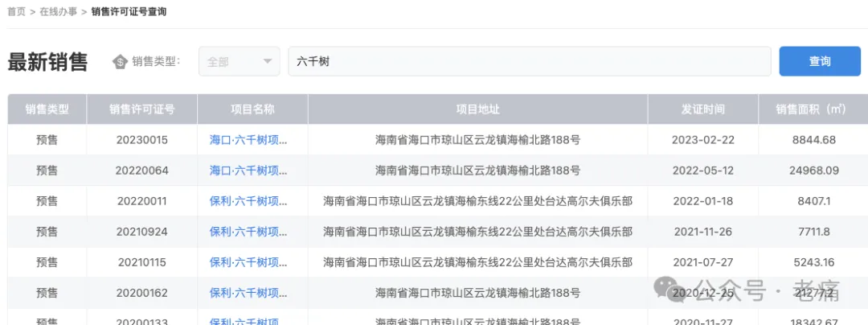Click the 发证时间 column header
Screen dimensions: 868x325
pyautogui.click(x=703, y=109)
